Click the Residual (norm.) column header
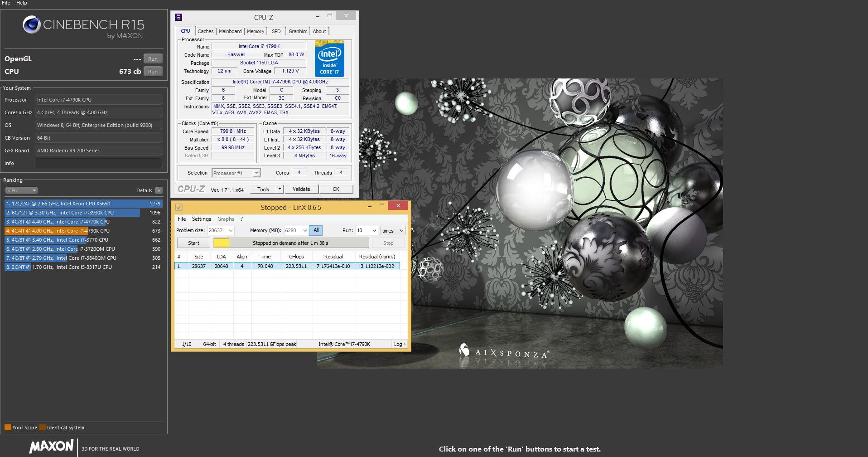This screenshot has height=457, width=868. click(377, 257)
